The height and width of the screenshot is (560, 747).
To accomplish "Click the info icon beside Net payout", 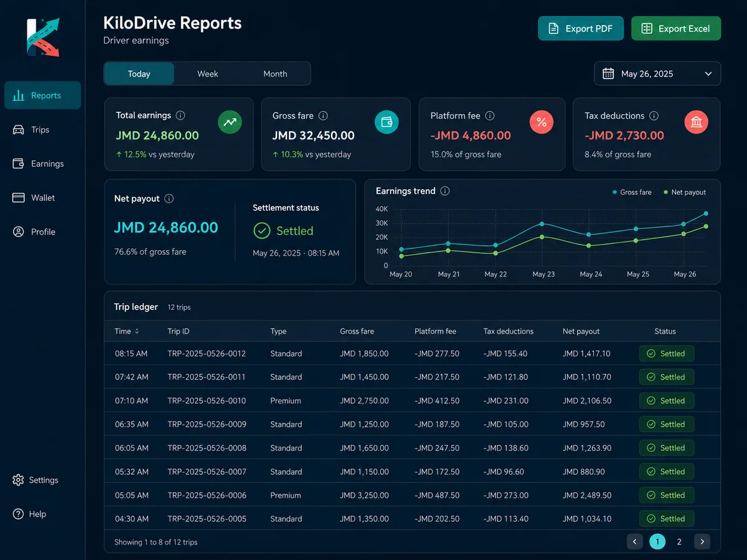I will tap(169, 198).
